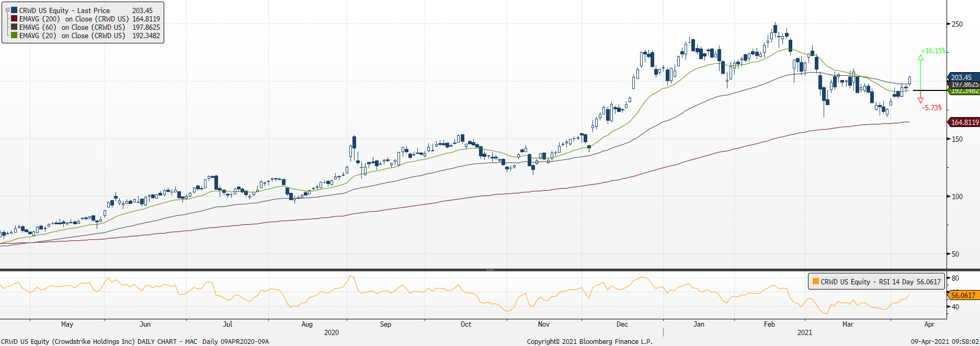Image resolution: width=980 pixels, height=346 pixels.
Task: Click the Mar label on the time axis
Action: [x=848, y=324]
